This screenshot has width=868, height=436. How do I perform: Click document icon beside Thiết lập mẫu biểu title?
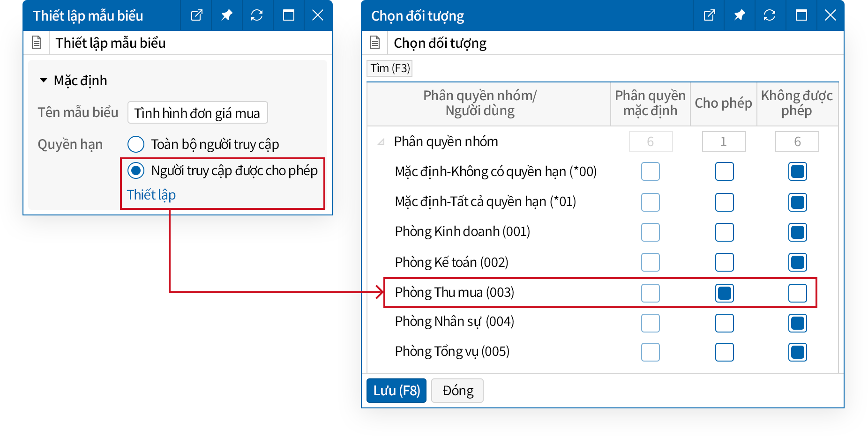pos(37,43)
